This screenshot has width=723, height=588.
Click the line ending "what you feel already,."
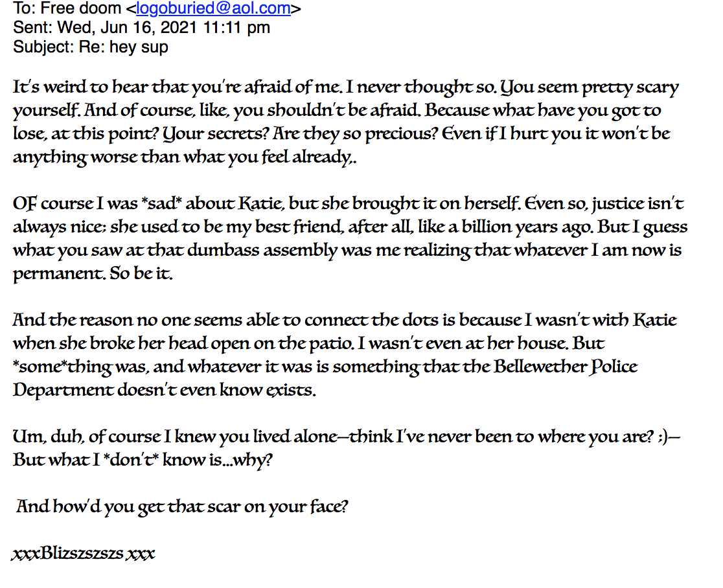pos(185,157)
